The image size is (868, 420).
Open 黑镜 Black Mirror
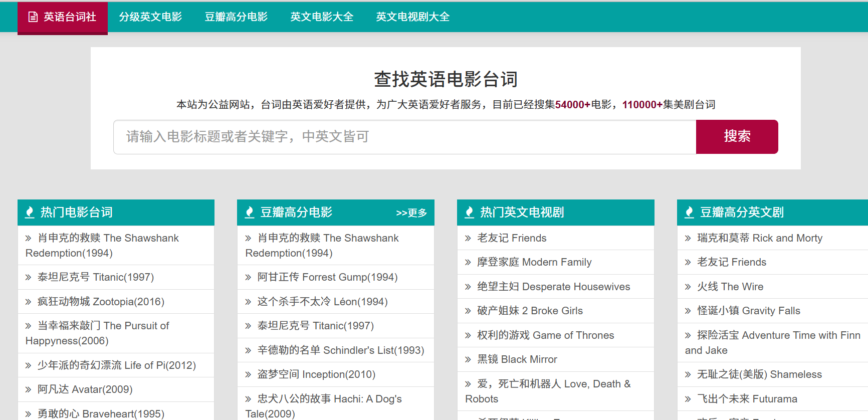point(517,359)
